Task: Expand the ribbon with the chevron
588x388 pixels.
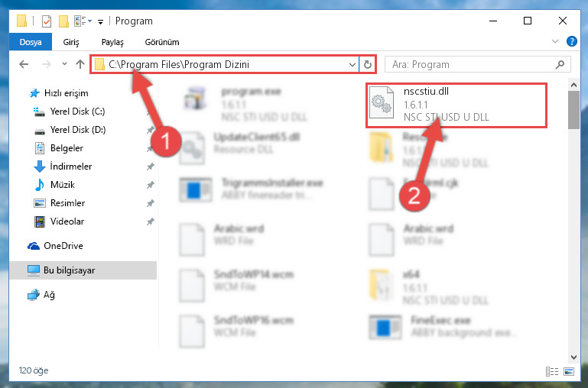Action: 555,41
